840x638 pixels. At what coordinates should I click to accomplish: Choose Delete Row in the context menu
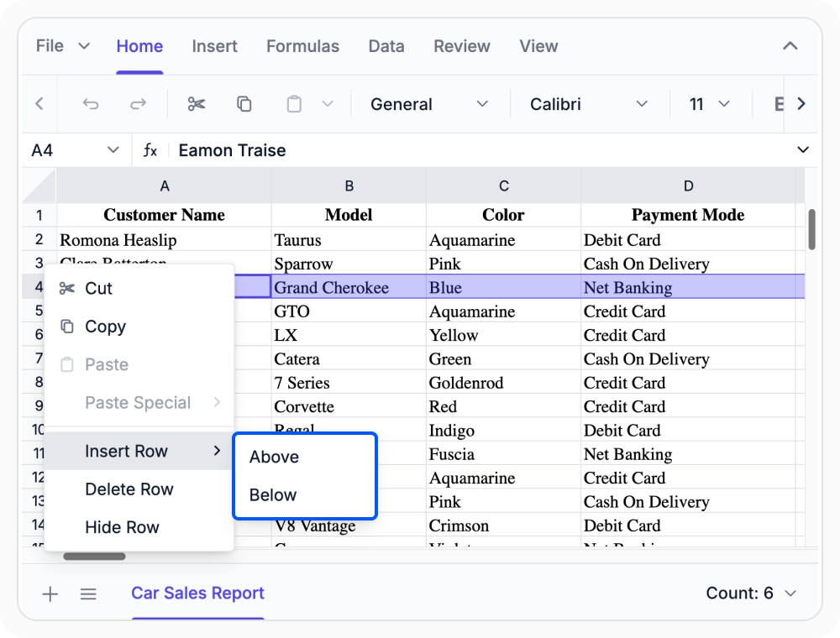click(x=139, y=489)
